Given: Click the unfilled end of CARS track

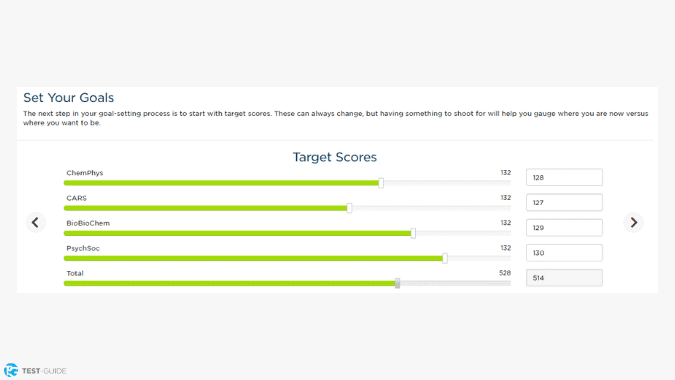Looking at the screenshot, I should tap(431, 208).
